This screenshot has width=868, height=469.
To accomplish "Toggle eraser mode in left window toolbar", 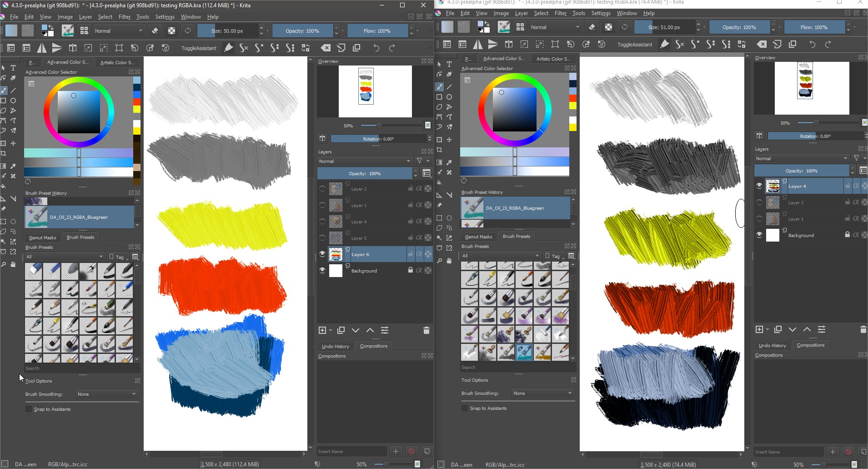I will (155, 31).
